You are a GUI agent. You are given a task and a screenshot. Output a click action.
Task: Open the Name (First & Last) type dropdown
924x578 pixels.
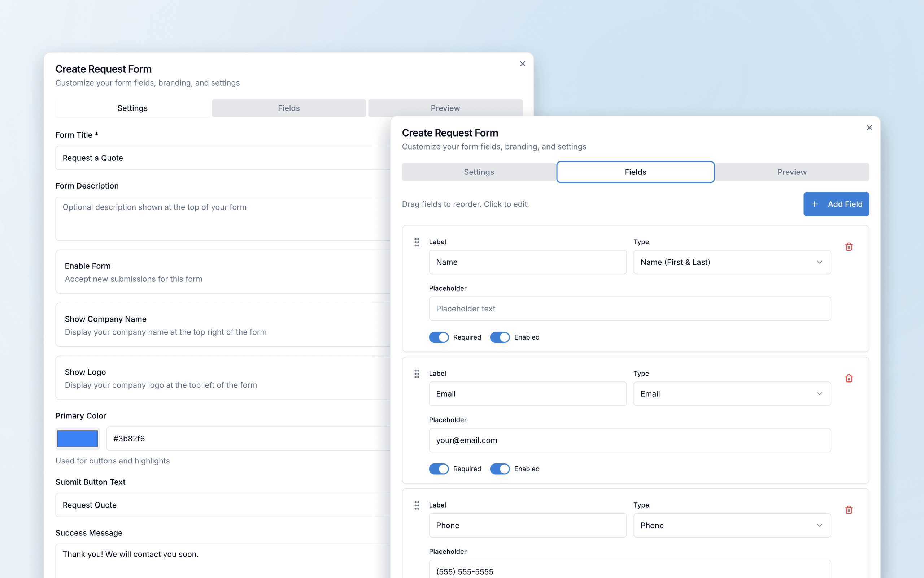pyautogui.click(x=732, y=262)
